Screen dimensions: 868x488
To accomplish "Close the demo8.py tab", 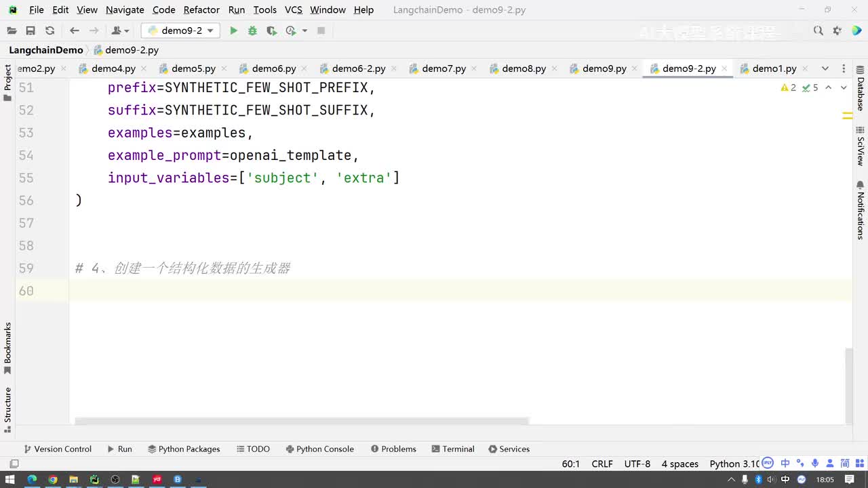I will point(554,68).
